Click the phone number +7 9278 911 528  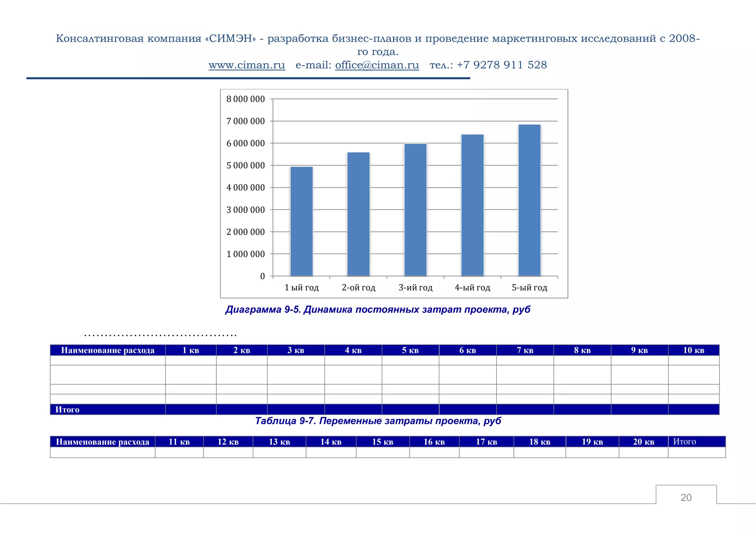(x=502, y=65)
